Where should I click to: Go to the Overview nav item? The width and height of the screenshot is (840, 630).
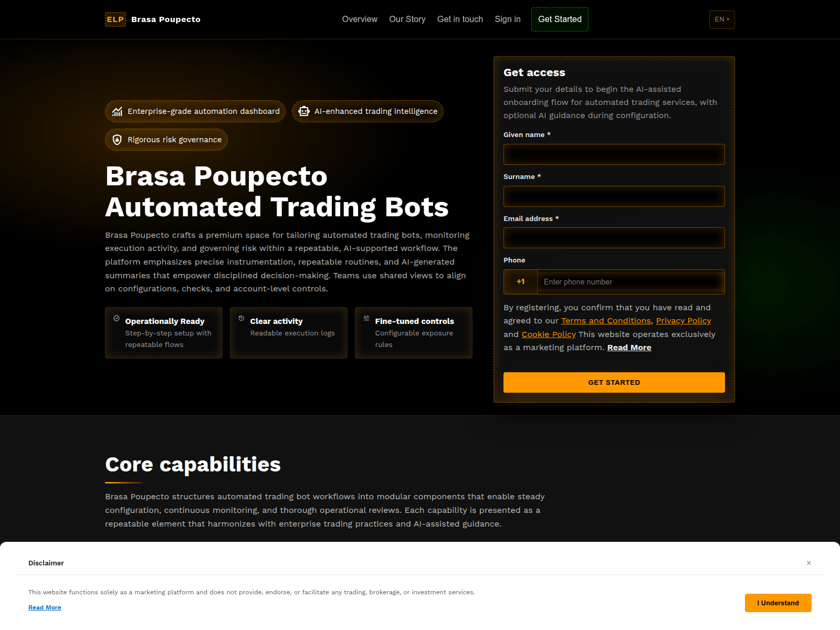tap(360, 19)
